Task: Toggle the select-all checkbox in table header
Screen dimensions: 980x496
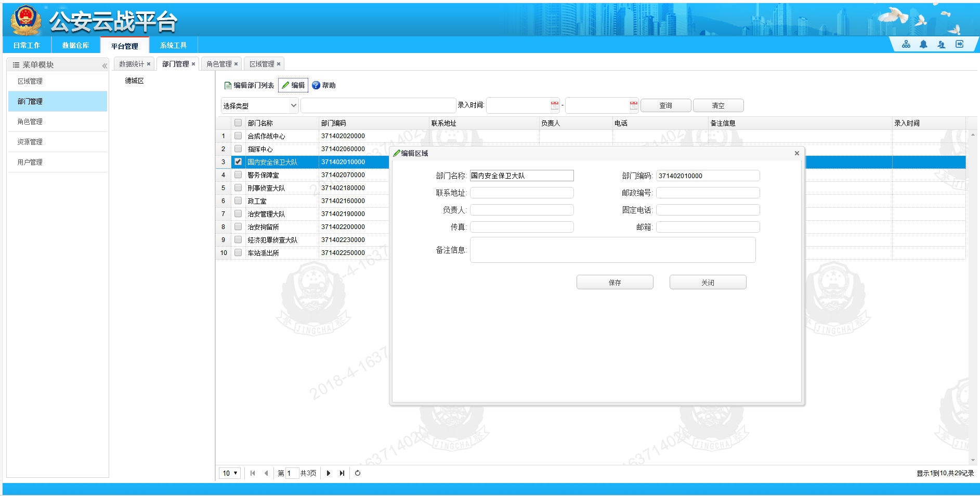Action: pyautogui.click(x=238, y=123)
